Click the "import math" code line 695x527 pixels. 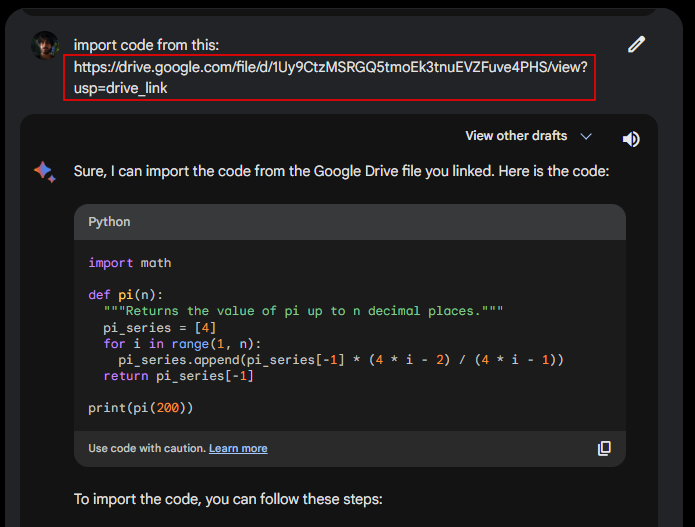pos(130,263)
